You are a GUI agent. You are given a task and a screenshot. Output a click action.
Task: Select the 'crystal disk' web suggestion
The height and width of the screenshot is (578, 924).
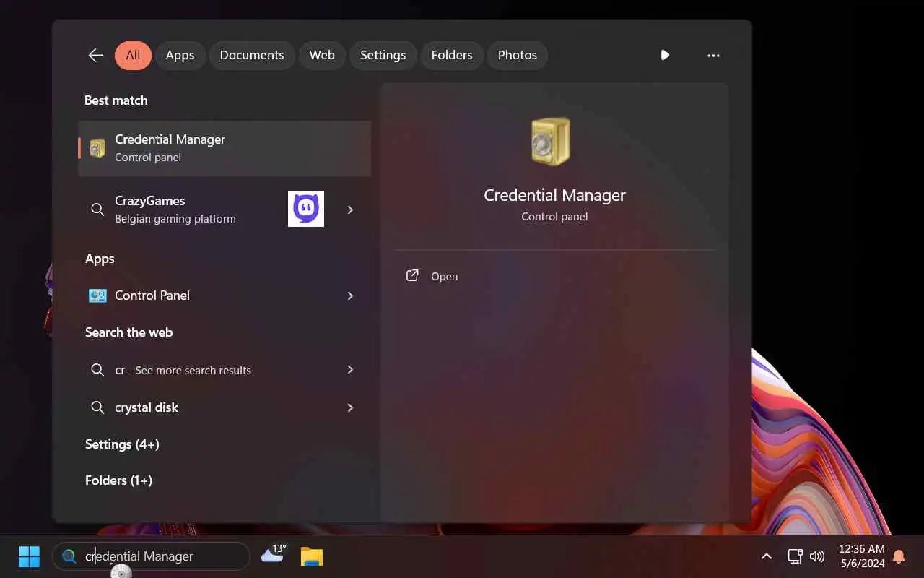pos(225,407)
